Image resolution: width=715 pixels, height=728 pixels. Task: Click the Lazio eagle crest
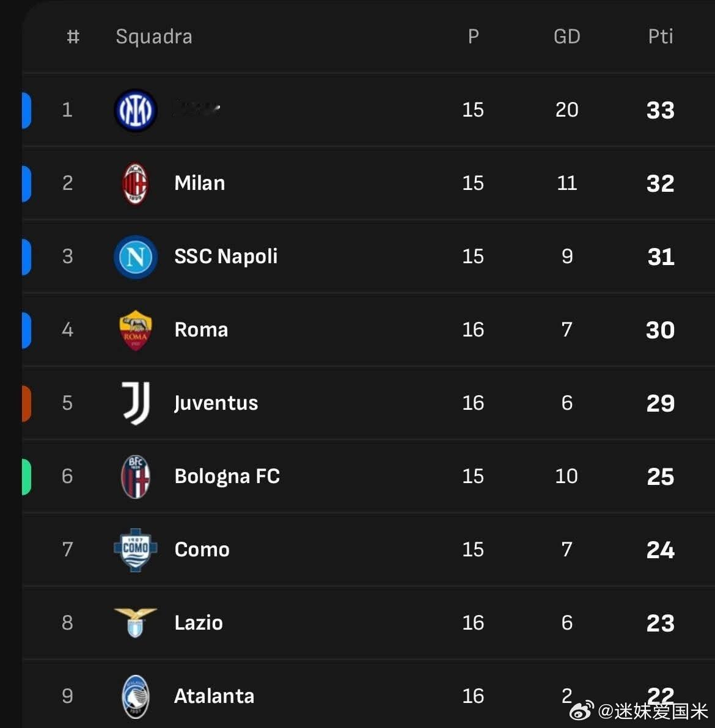136,622
